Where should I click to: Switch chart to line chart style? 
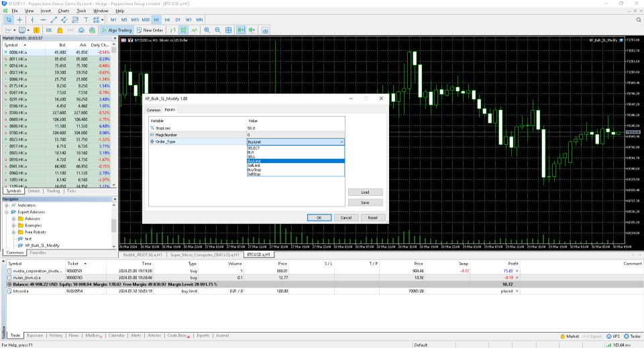point(195,30)
